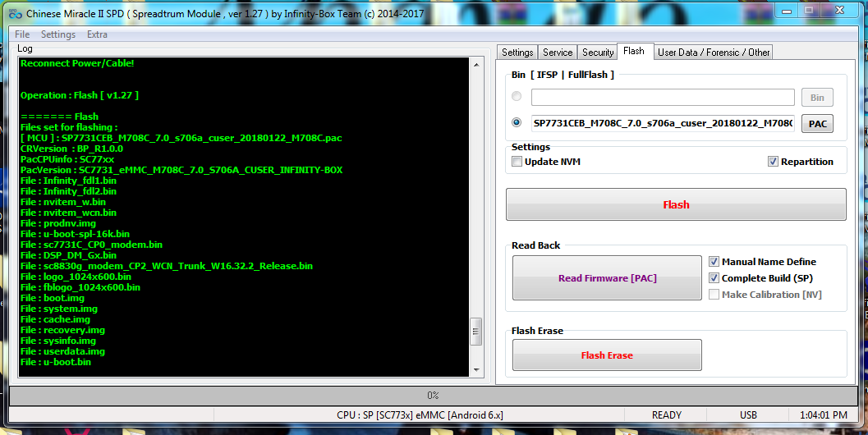Click the Bin browse button
The width and height of the screenshot is (868, 435).
pos(817,98)
